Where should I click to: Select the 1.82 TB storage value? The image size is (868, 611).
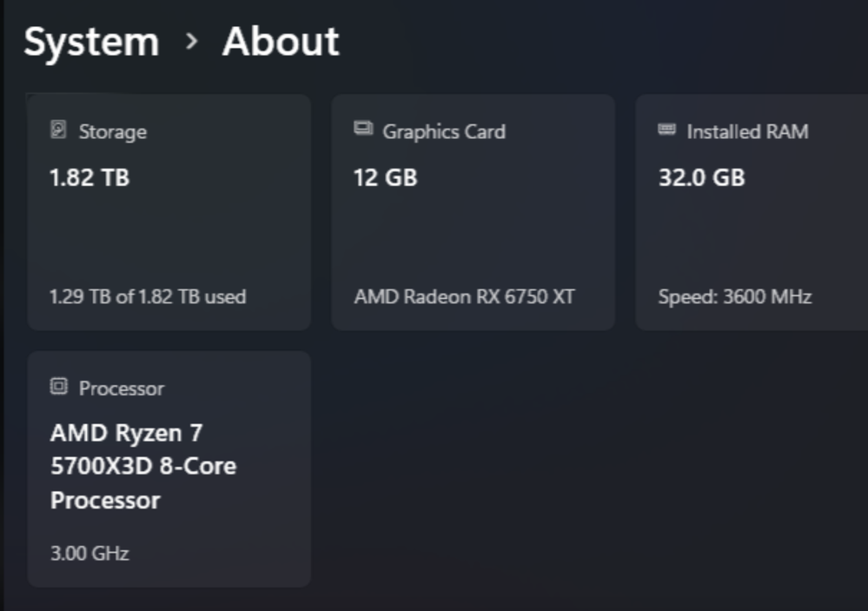click(89, 178)
